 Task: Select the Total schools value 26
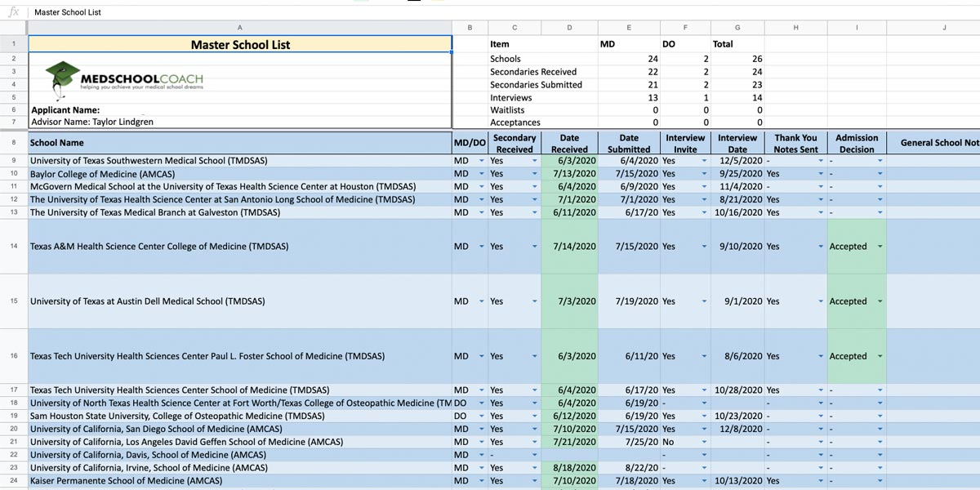(x=737, y=59)
